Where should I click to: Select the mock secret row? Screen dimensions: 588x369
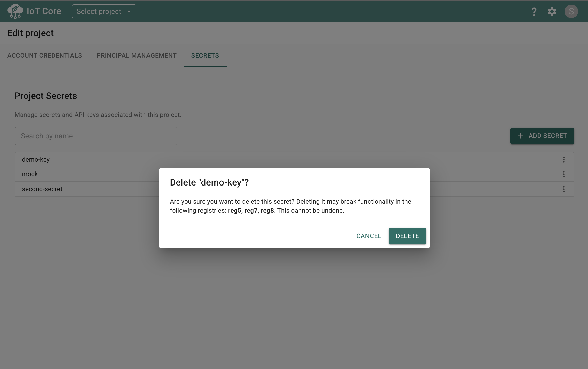click(294, 174)
